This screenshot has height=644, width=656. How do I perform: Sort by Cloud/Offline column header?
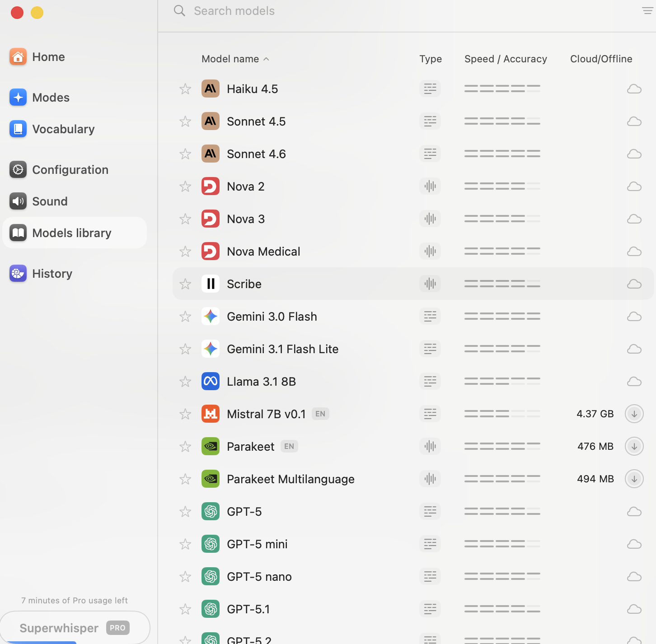(601, 59)
